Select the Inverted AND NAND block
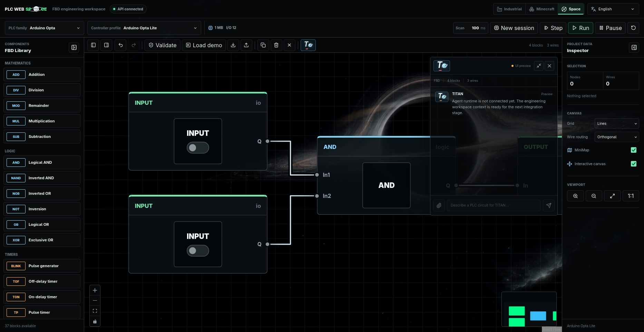 (42, 178)
